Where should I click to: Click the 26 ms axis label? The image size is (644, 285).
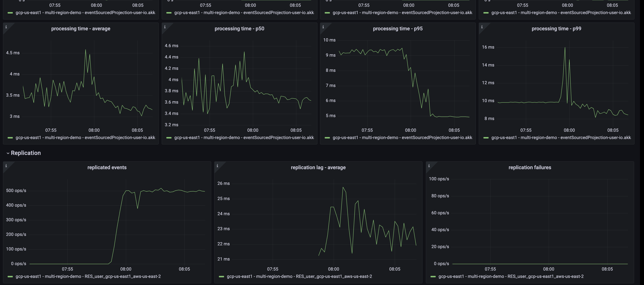[x=223, y=183]
